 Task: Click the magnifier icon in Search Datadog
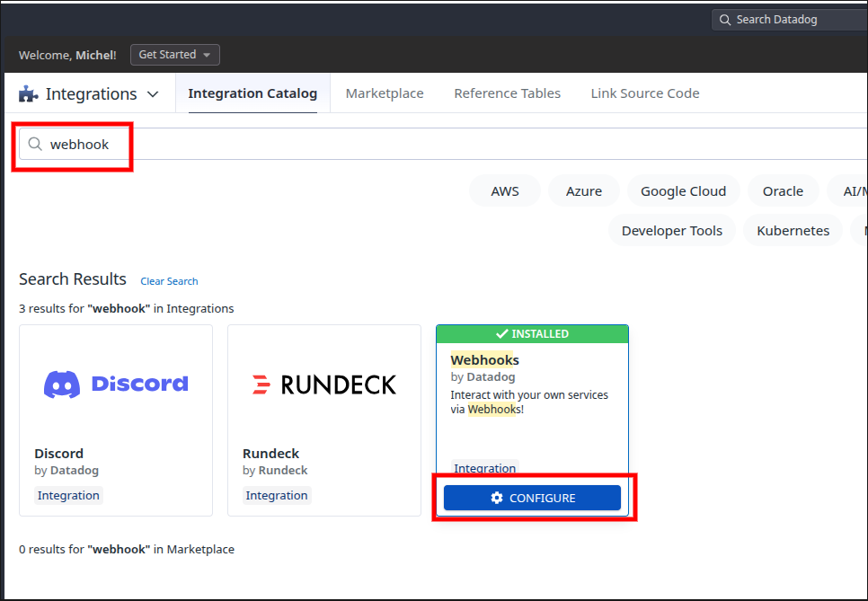tap(724, 20)
